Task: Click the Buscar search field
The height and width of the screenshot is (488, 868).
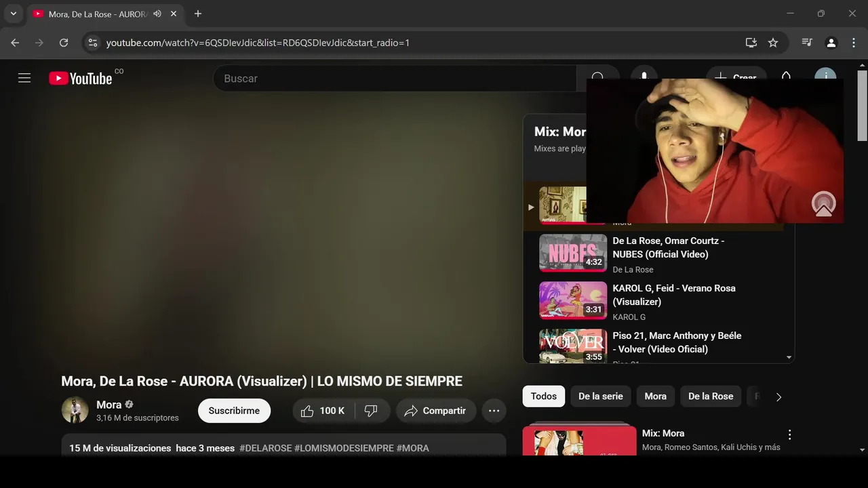Action: 395,79
